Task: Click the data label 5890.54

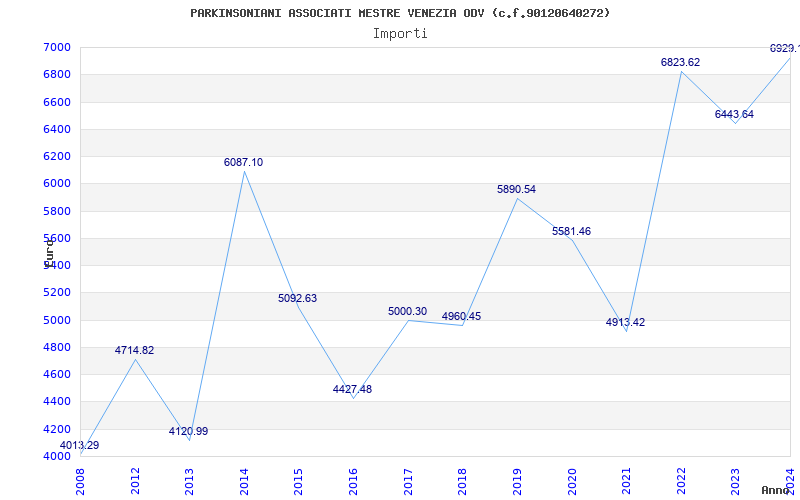Action: click(516, 189)
